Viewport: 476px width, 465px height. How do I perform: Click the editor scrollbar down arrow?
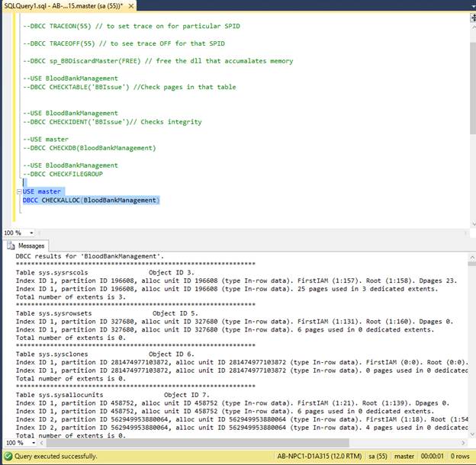coord(473,224)
